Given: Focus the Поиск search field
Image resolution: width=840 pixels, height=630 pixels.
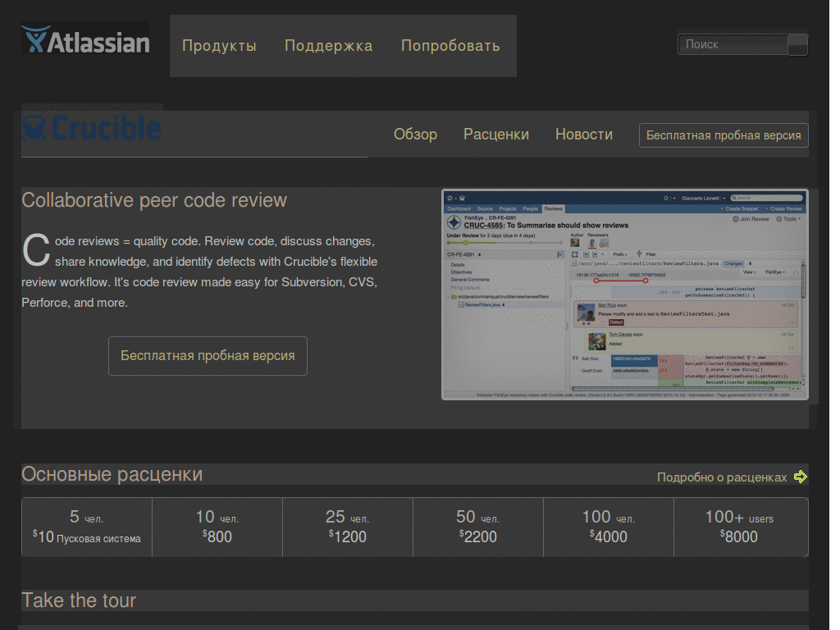Looking at the screenshot, I should click(733, 44).
